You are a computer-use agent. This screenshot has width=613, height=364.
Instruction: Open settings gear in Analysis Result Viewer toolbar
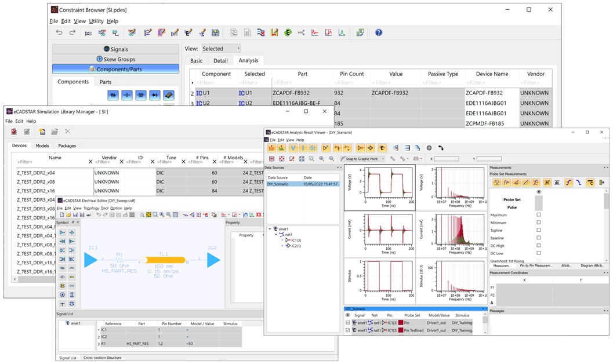coord(429,148)
